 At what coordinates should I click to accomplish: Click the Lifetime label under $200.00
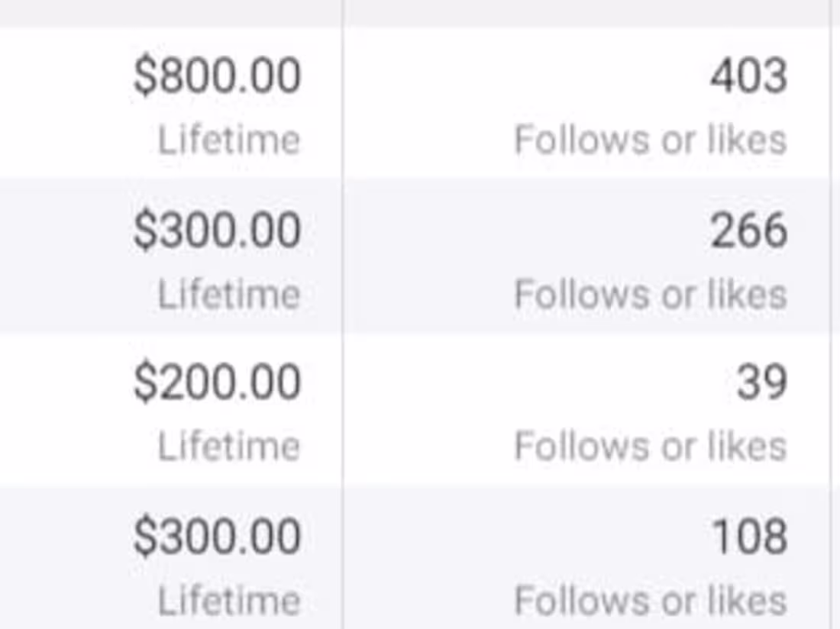click(x=229, y=447)
